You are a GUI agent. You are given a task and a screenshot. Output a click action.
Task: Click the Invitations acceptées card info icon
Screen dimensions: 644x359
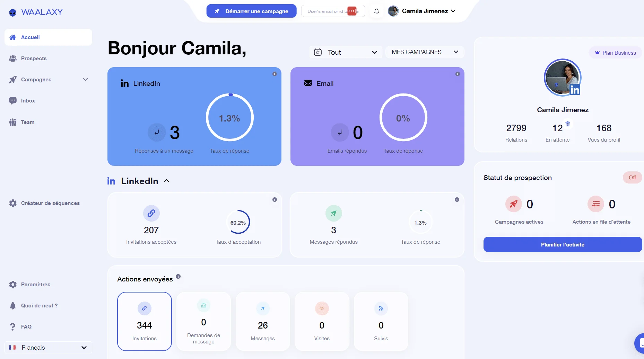point(275,199)
